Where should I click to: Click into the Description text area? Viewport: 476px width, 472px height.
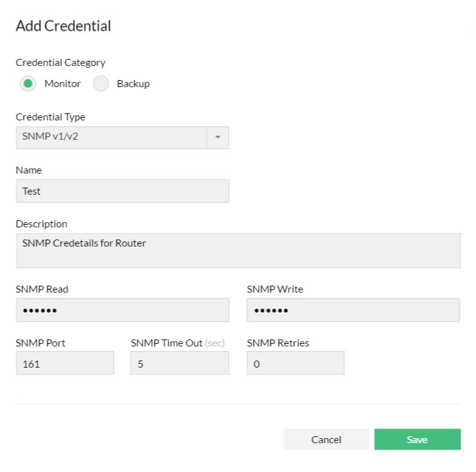238,250
